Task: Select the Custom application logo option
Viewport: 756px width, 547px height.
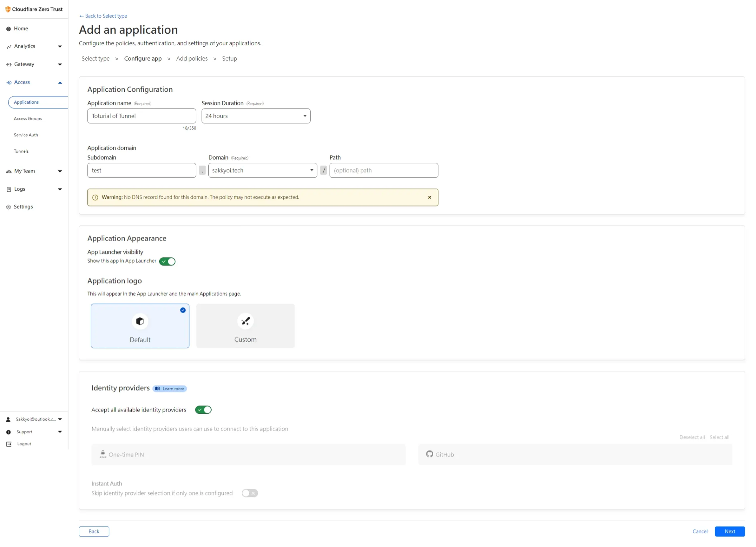Action: coord(245,326)
